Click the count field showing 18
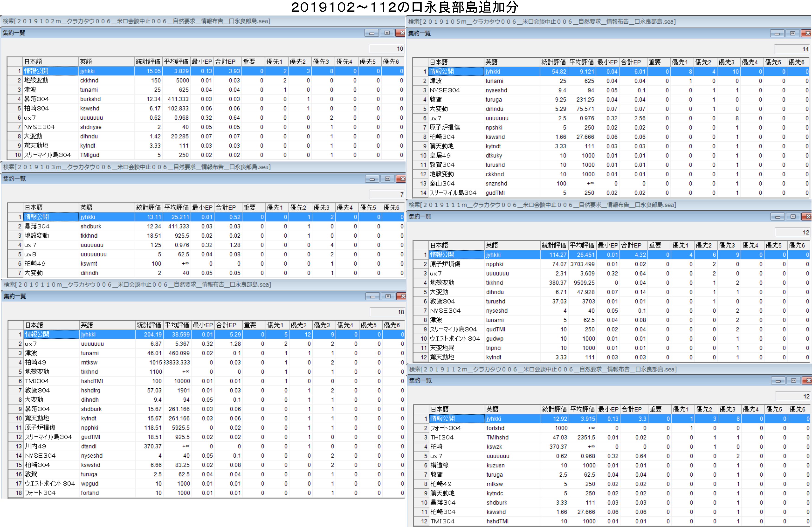The width and height of the screenshot is (812, 527). [x=388, y=312]
